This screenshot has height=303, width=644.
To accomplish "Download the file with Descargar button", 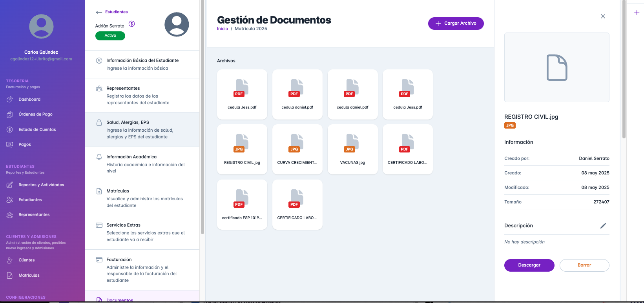I will point(529,265).
